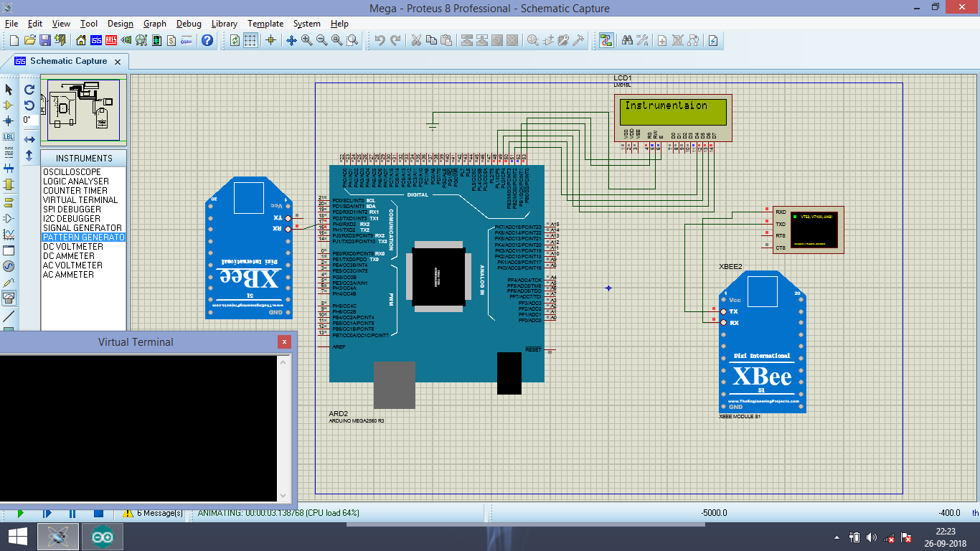
Task: Flip vertically with the Y-mirror arrow
Action: coord(29,155)
